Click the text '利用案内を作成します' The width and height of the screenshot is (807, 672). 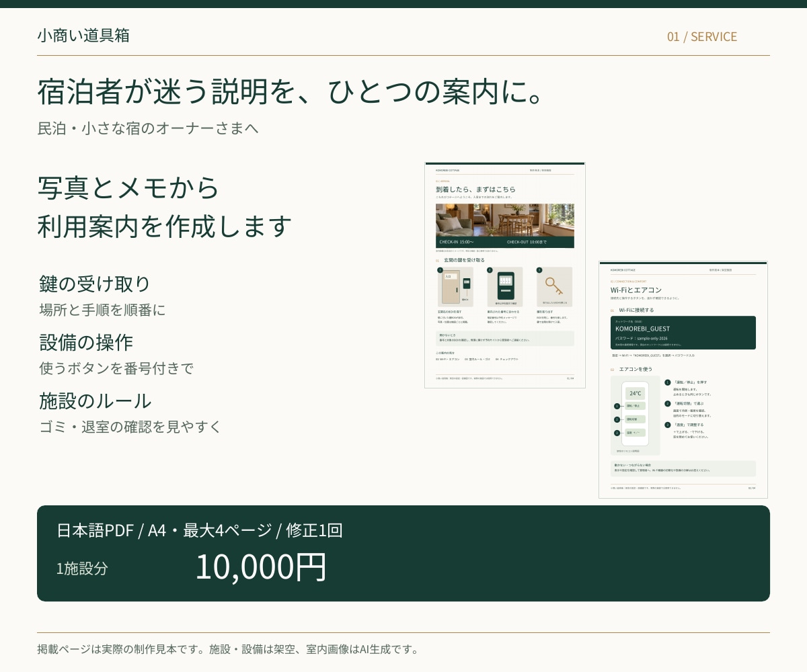coord(165,226)
